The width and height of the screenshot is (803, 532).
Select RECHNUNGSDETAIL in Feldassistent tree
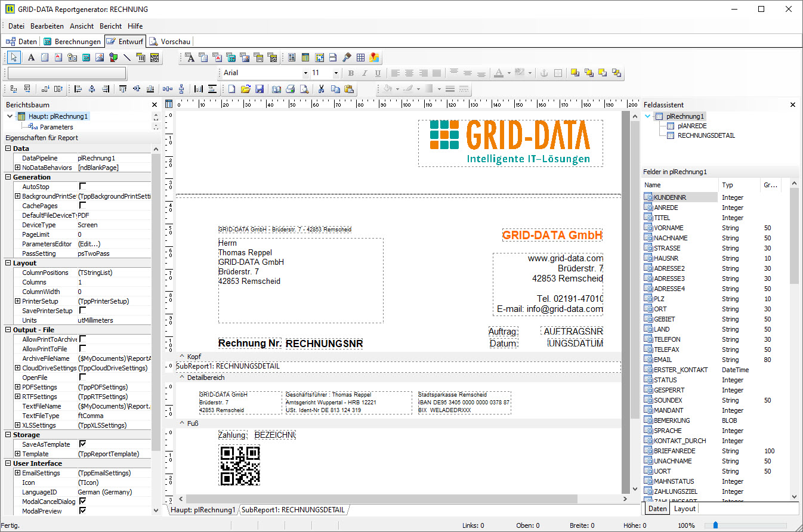pyautogui.click(x=706, y=135)
